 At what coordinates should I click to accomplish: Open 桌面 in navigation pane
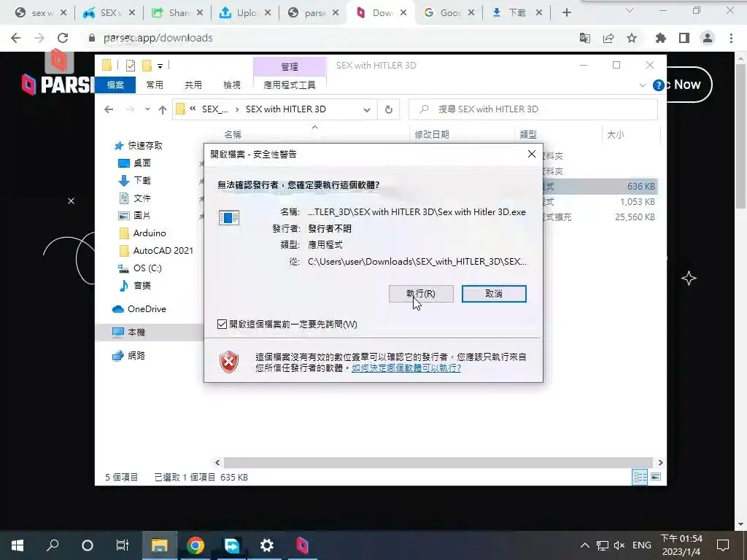[142, 163]
